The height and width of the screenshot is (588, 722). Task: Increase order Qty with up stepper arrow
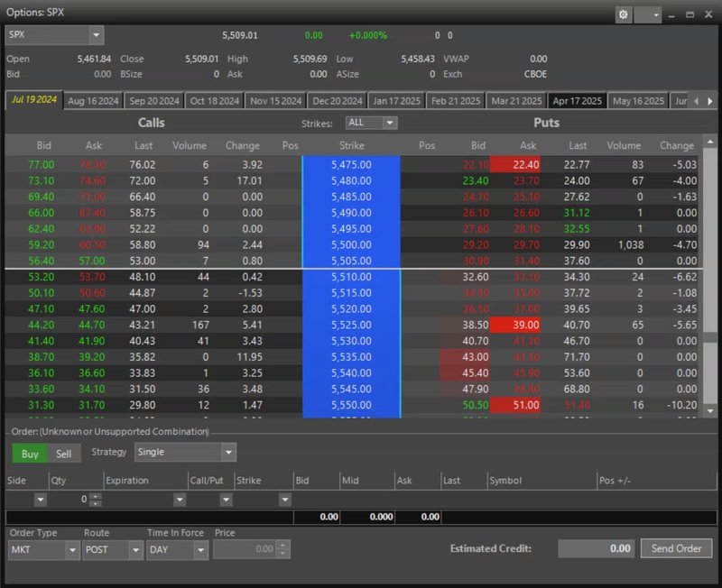[94, 495]
